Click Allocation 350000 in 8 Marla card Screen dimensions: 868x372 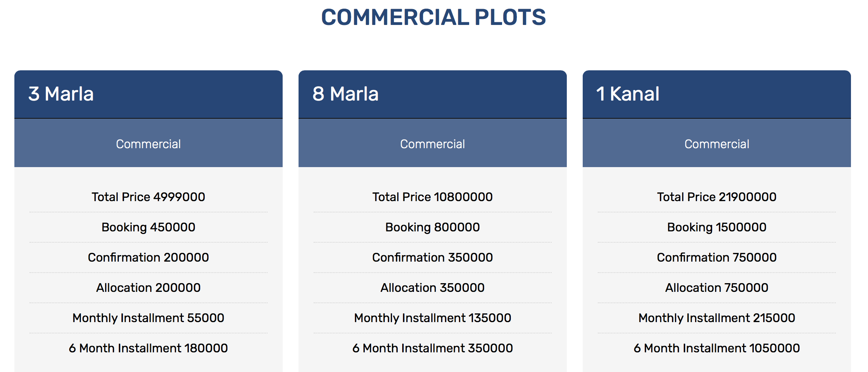432,288
